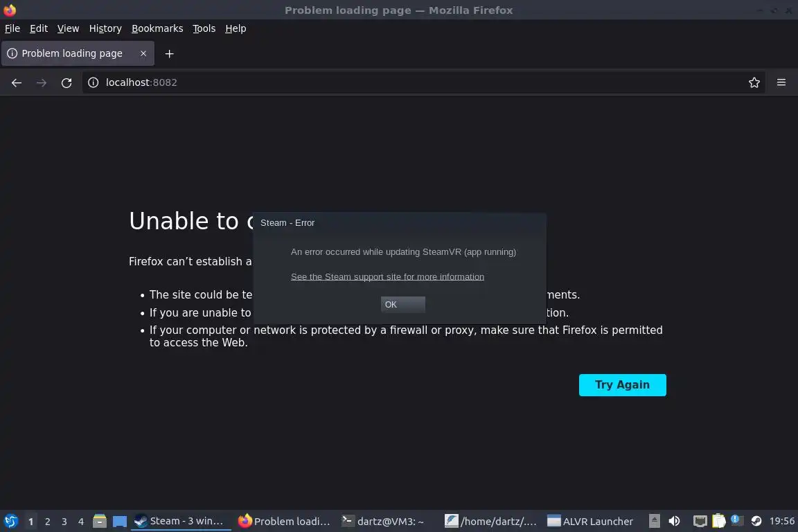Switch to workspace 3
Screen dimensions: 798x532
point(64,522)
